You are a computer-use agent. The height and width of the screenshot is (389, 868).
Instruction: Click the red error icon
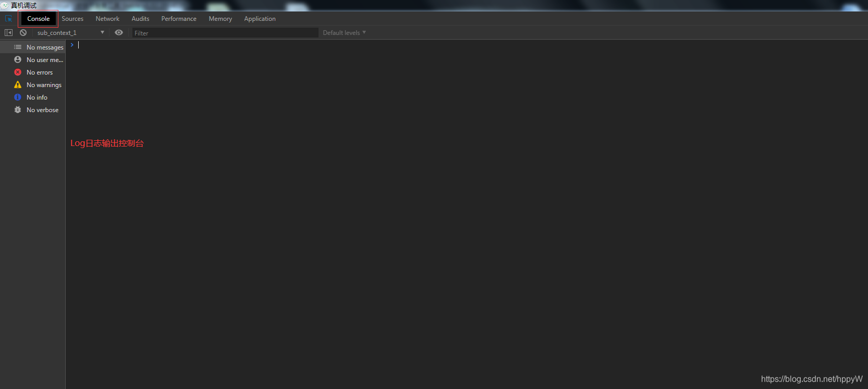tap(18, 72)
